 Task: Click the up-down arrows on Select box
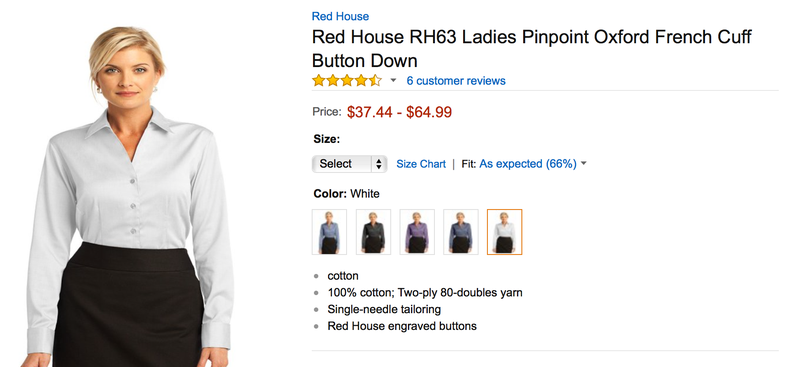(x=379, y=164)
